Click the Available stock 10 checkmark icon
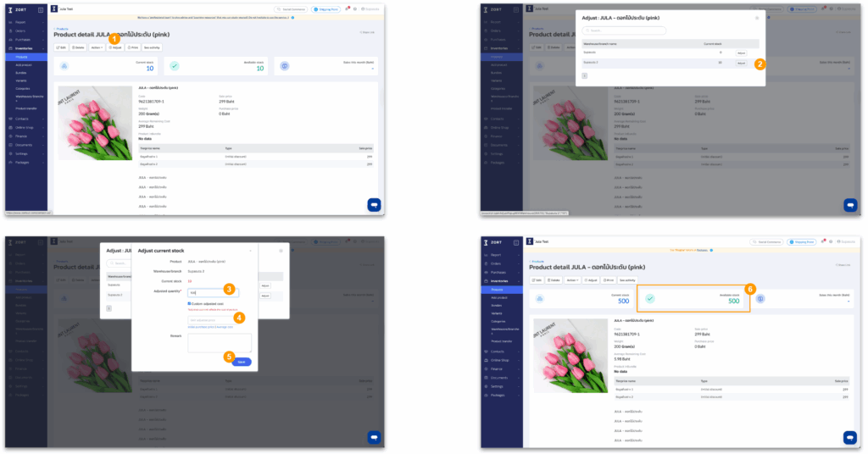Image resolution: width=868 pixels, height=454 pixels. click(174, 66)
